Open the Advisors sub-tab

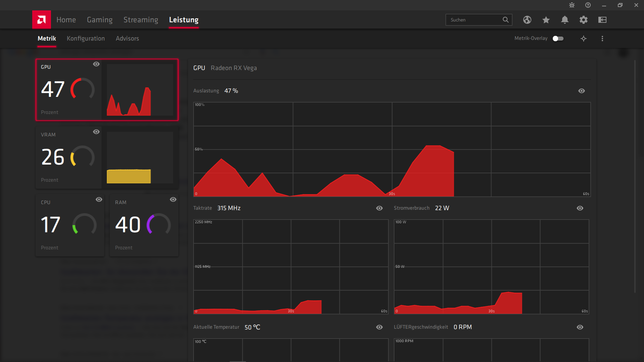point(127,39)
